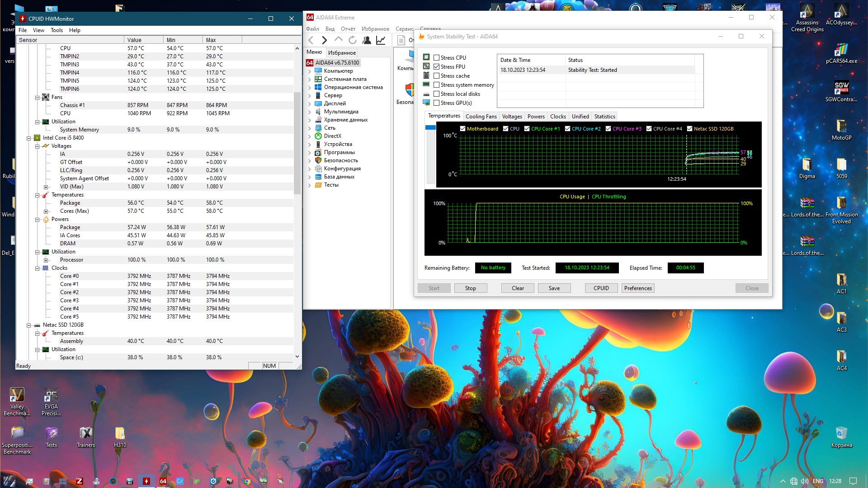The width and height of the screenshot is (868, 488).
Task: Open the Tools menu in HWMonitor
Action: [57, 30]
